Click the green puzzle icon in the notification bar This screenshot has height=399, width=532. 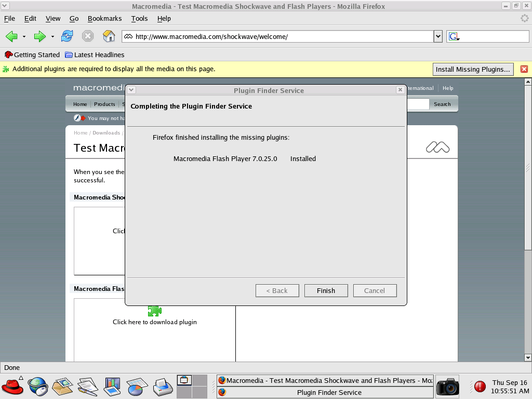click(6, 69)
